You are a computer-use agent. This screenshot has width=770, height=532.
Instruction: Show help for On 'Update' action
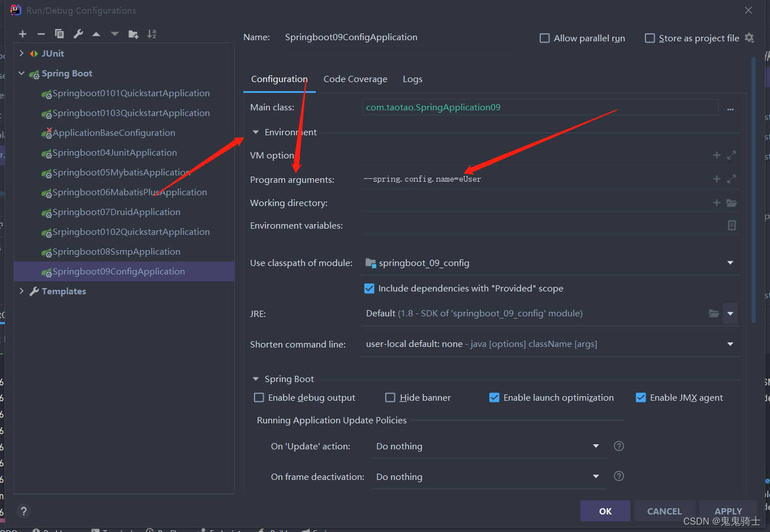pyautogui.click(x=619, y=446)
